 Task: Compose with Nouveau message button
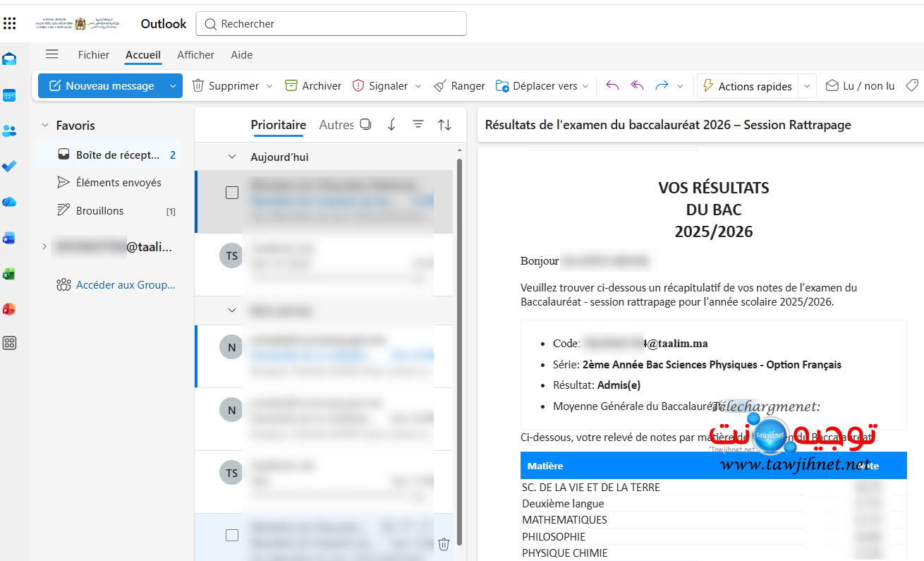click(x=102, y=86)
